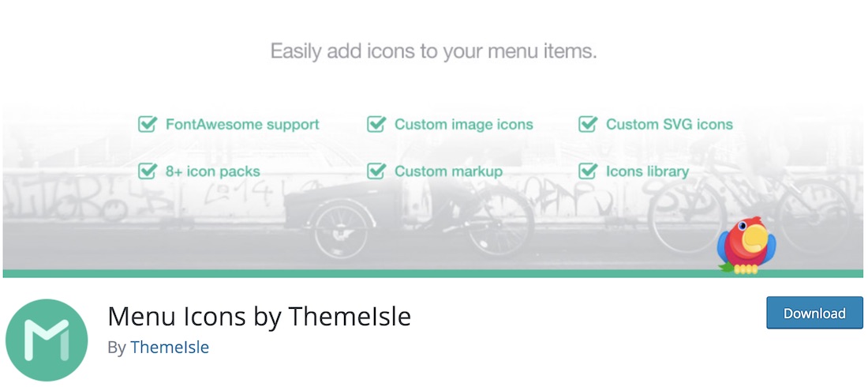The height and width of the screenshot is (387, 868).
Task: Click the 8+ icon packs label
Action: click(x=212, y=171)
